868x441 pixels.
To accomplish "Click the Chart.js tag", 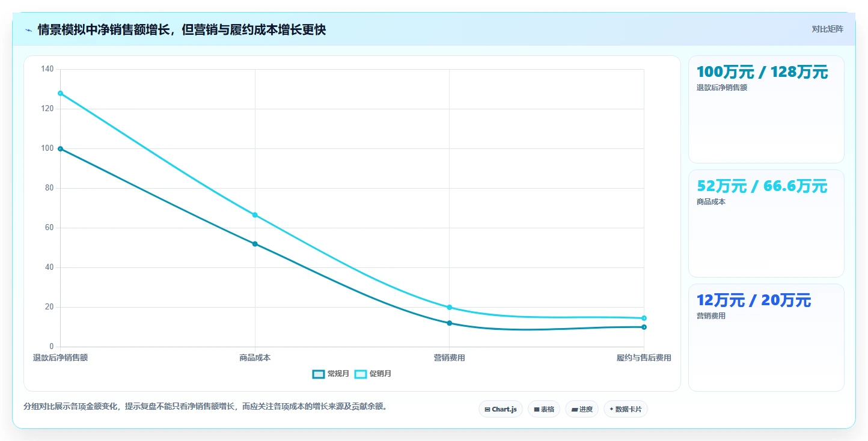I will [500, 409].
